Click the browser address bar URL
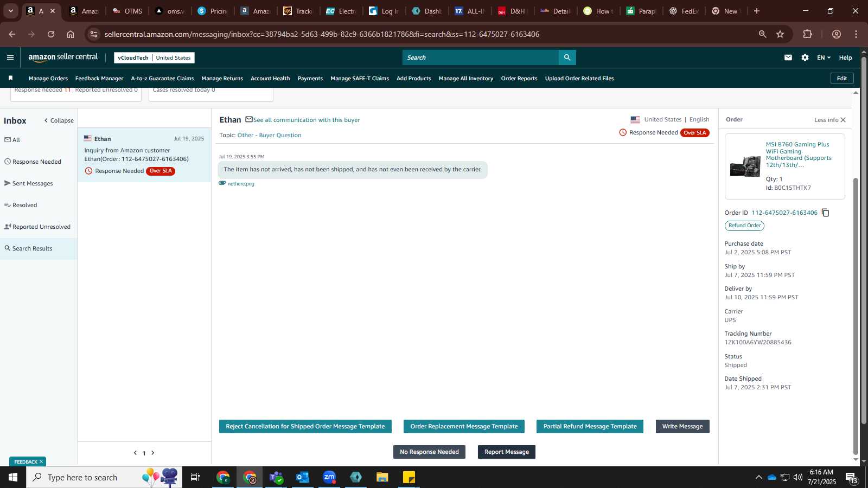Screen dimensions: 868x488 [322, 34]
